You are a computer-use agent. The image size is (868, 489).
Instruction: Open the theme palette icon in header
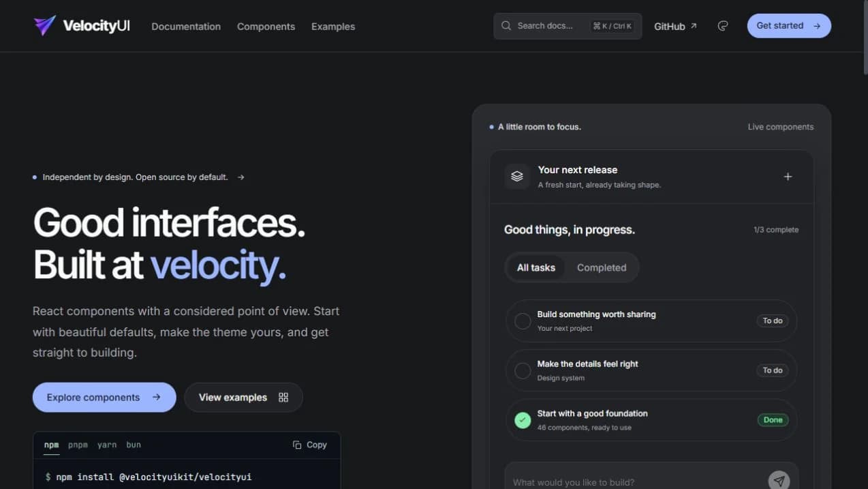(723, 26)
